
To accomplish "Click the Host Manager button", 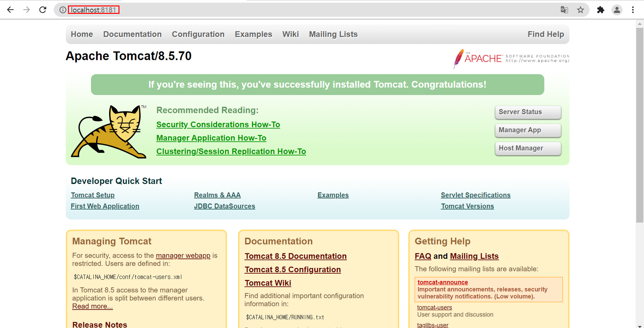I will tap(528, 148).
